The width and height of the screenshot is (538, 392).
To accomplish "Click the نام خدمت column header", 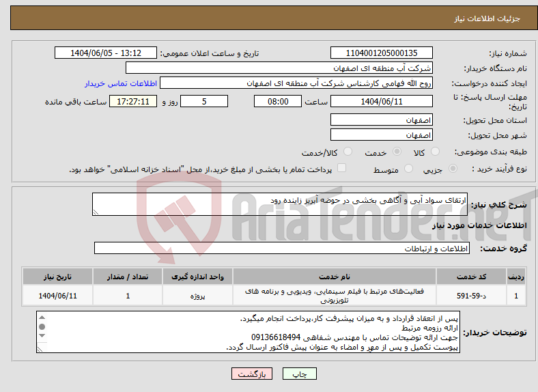I will (x=334, y=277).
